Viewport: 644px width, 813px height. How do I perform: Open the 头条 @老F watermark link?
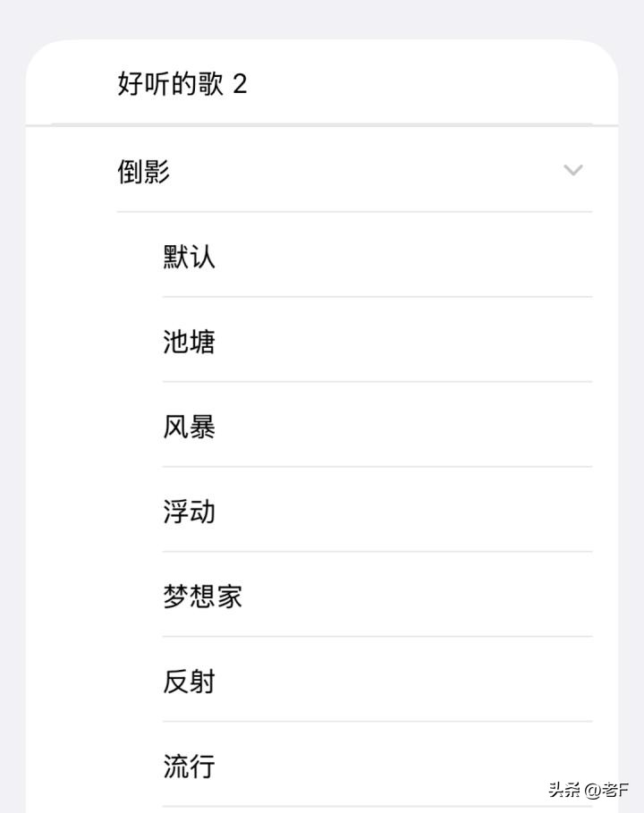[589, 790]
